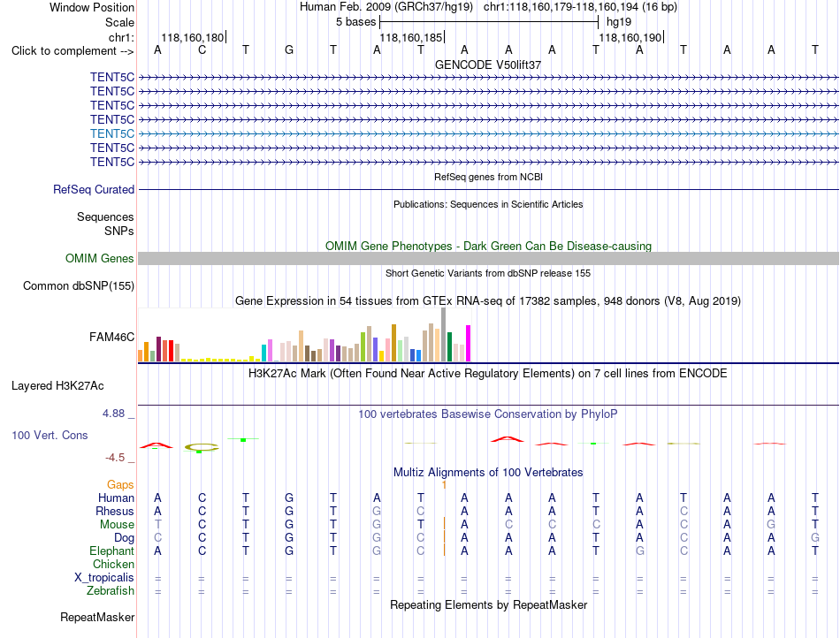Click 'Multiz Alignments of 100 Vertebrates' title
Viewport: 840px width, 638px height.
point(488,472)
